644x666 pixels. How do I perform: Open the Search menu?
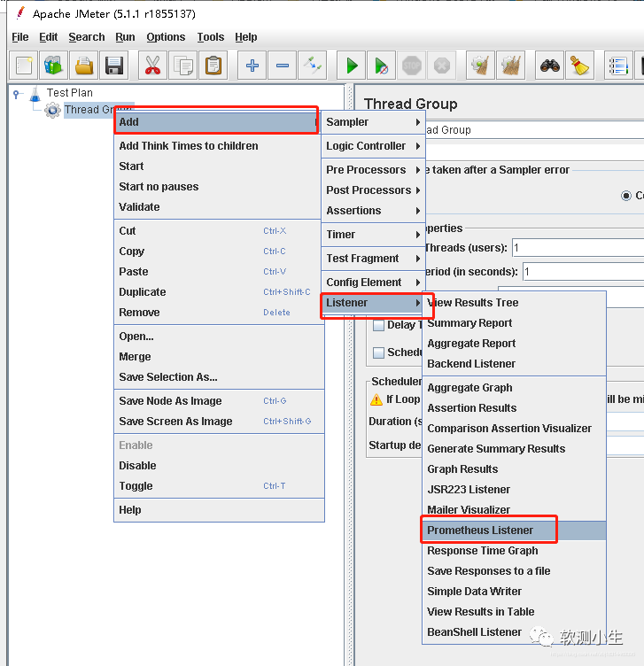(x=87, y=37)
